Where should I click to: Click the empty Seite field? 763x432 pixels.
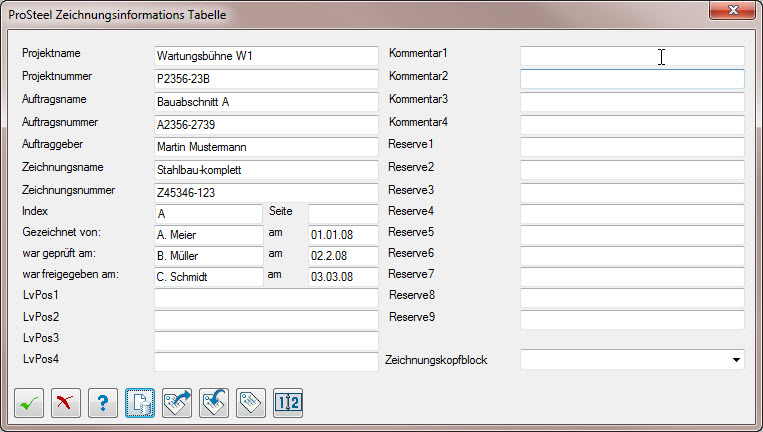(343, 214)
